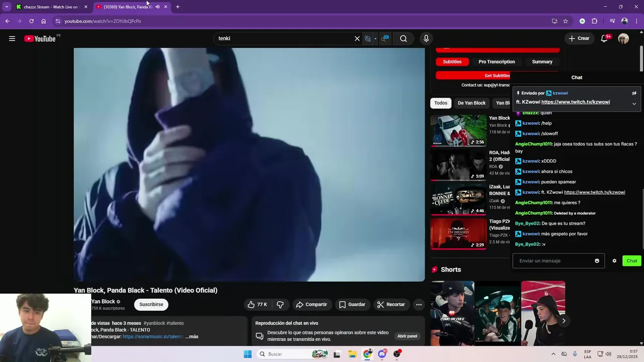This screenshot has height=362, width=644.
Task: Select the Summary tab
Action: 542,62
